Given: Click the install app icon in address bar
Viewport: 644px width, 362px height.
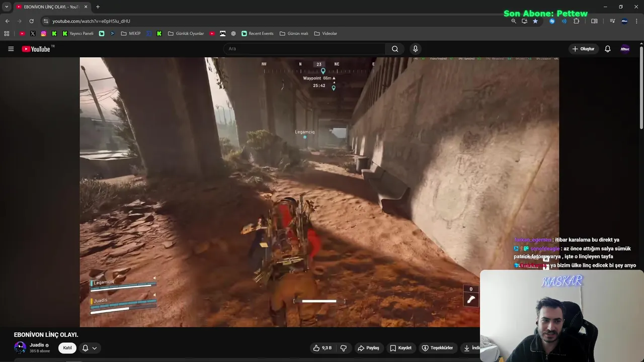Looking at the screenshot, I should pyautogui.click(x=524, y=21).
